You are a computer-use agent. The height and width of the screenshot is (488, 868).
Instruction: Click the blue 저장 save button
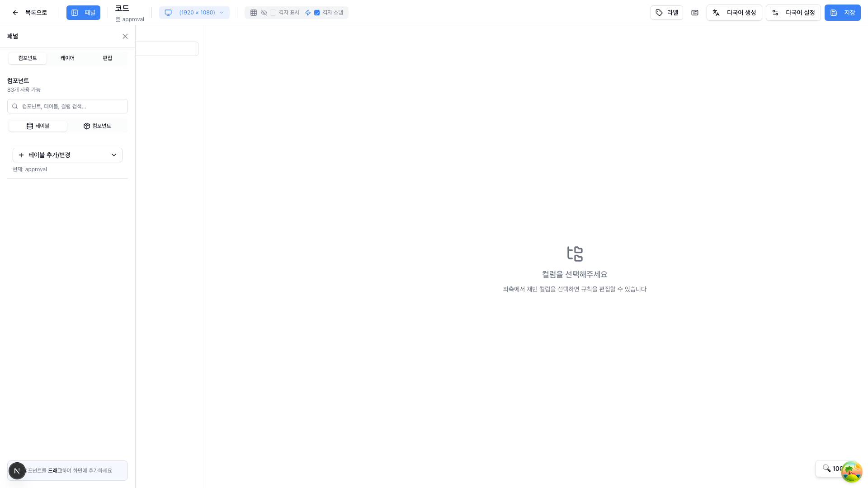click(x=842, y=13)
